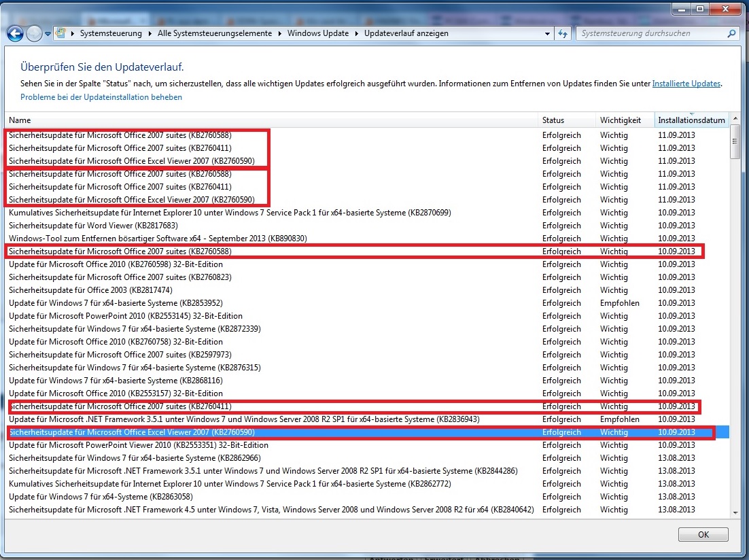
Task: Select Internet Explorer 10 update (KB2862772)
Action: (367, 484)
